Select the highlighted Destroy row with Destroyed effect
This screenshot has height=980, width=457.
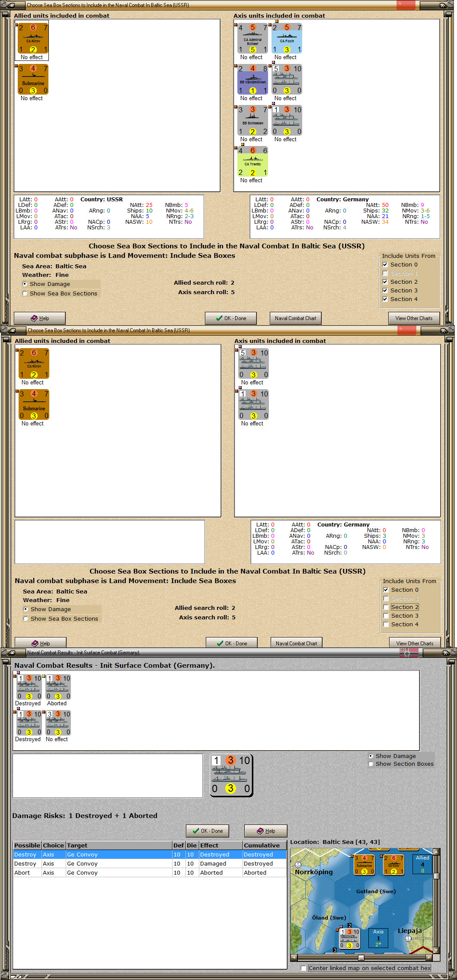(150, 854)
